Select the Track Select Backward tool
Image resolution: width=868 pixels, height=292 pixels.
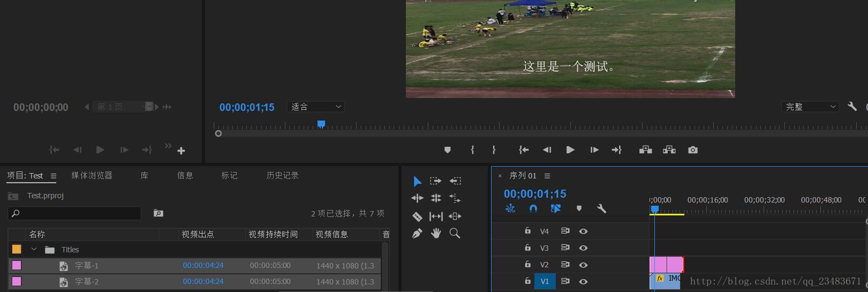(x=455, y=181)
